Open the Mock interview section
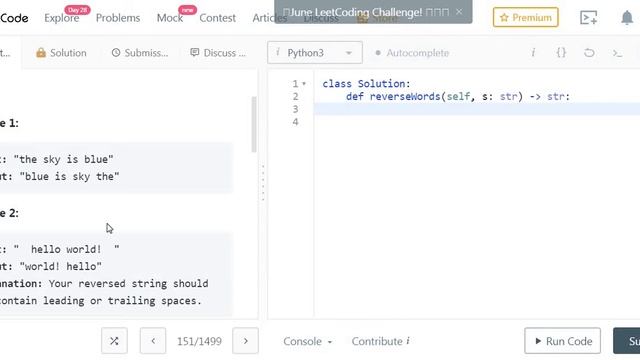 [170, 18]
